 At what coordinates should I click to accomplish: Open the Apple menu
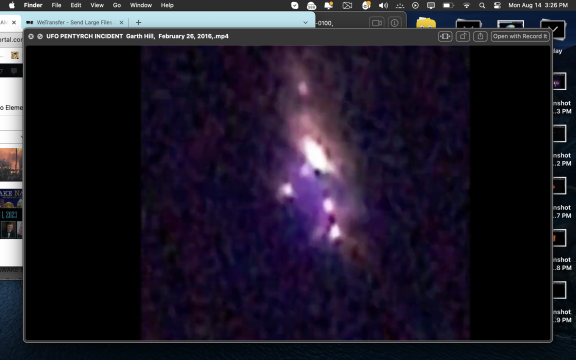point(11,5)
